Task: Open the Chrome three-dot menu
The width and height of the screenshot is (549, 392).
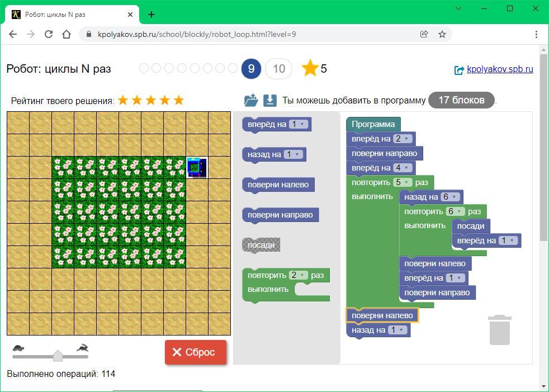Action: tap(536, 34)
